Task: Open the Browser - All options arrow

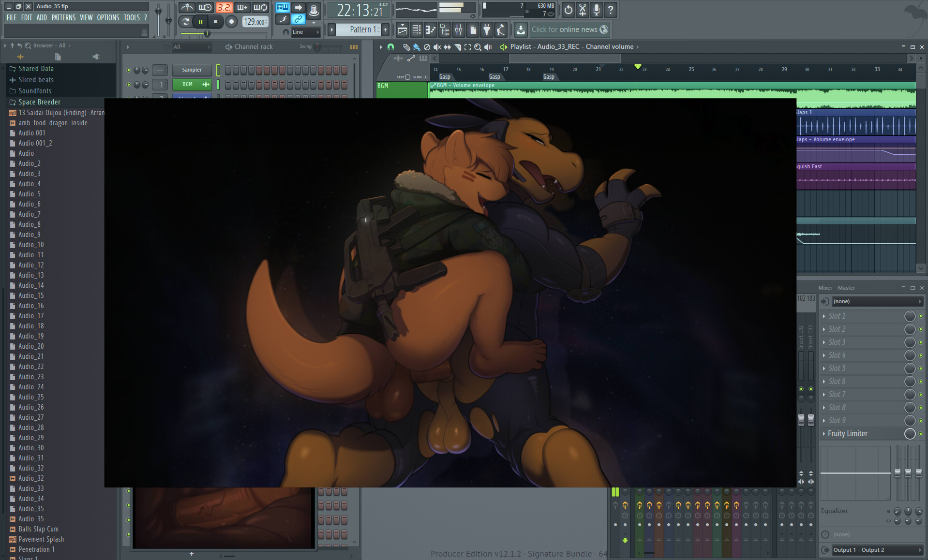Action: pyautogui.click(x=69, y=45)
